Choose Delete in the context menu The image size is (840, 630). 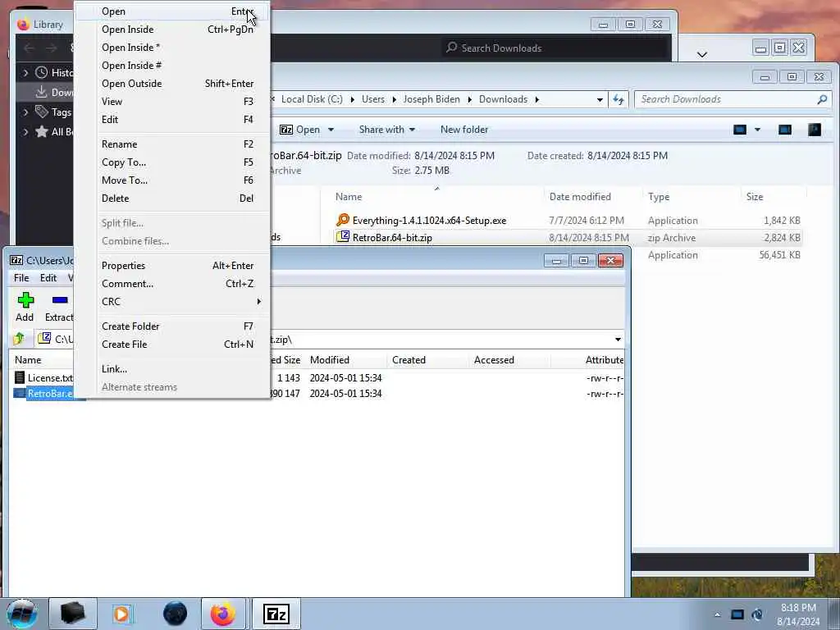coord(171,199)
